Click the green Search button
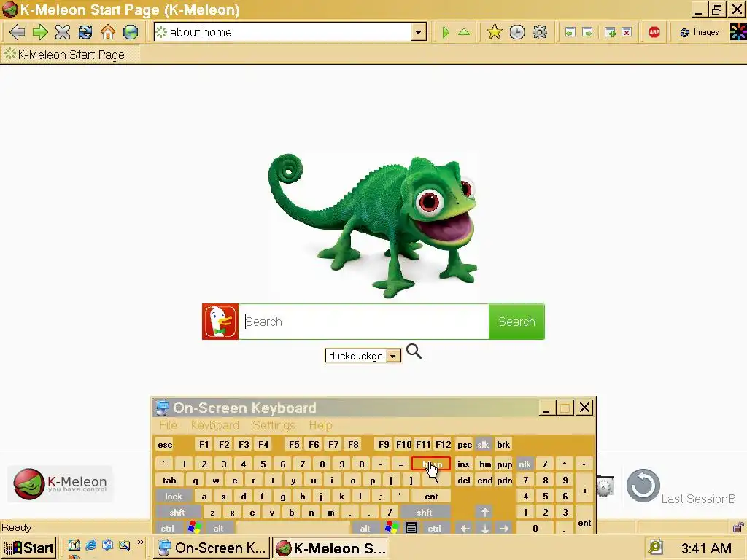747x560 pixels. 516,322
